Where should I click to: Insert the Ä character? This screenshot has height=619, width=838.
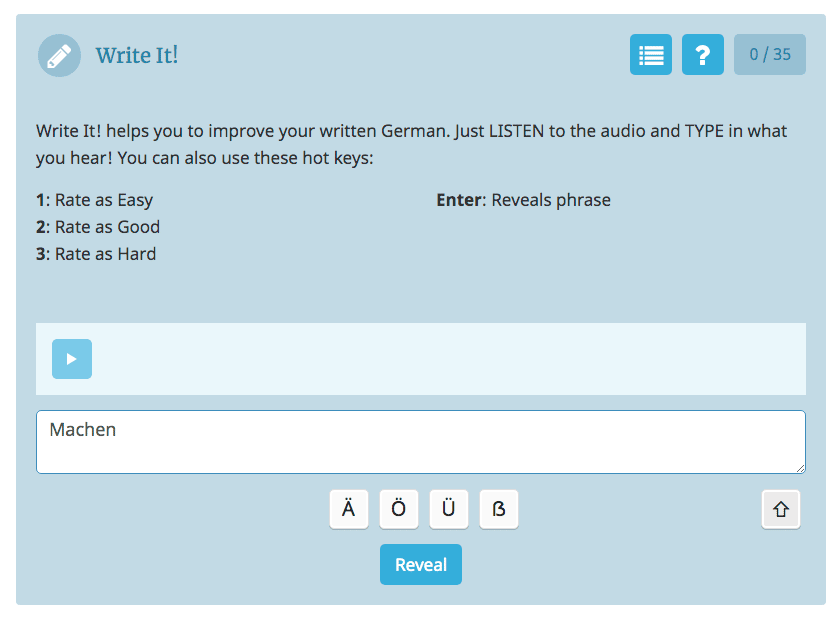coord(349,510)
